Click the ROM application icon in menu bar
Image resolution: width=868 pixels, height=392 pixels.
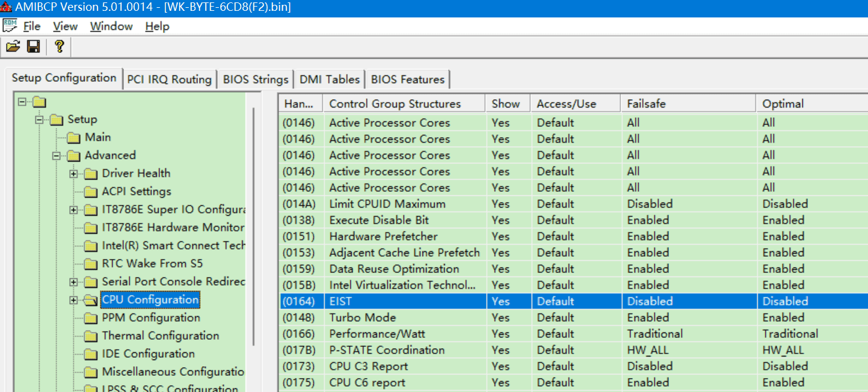[x=10, y=26]
